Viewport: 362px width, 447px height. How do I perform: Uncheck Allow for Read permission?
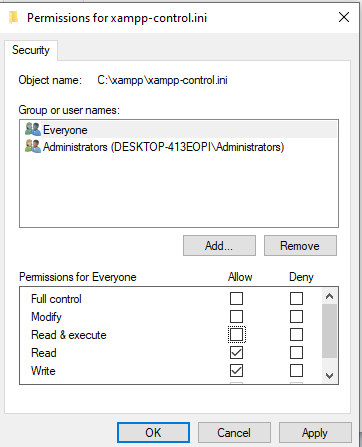pyautogui.click(x=236, y=352)
